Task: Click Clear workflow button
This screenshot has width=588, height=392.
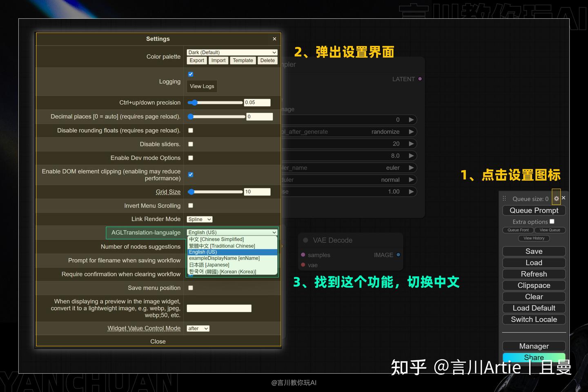Action: (534, 297)
